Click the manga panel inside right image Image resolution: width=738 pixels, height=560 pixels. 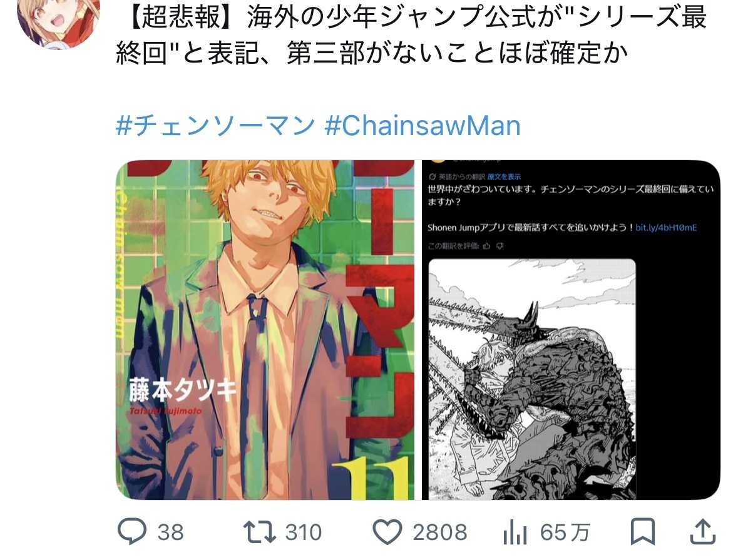tap(532, 379)
